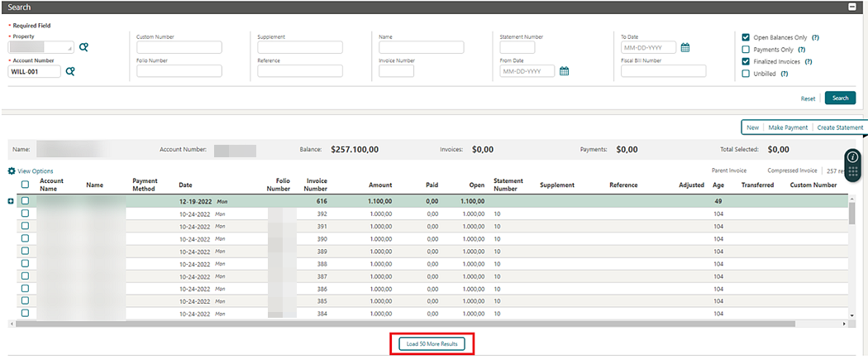Sort by Age column header
Screen dimensions: 868x360
718,185
